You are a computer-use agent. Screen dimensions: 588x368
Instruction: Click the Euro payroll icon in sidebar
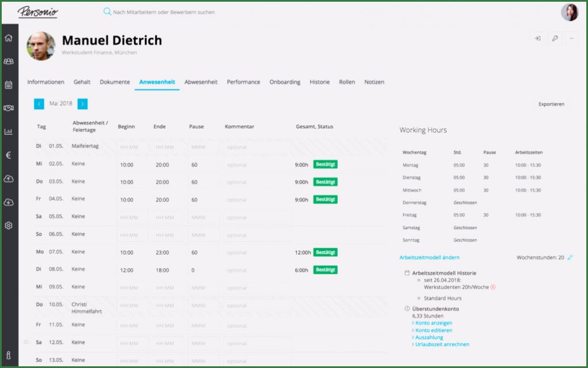[x=9, y=155]
